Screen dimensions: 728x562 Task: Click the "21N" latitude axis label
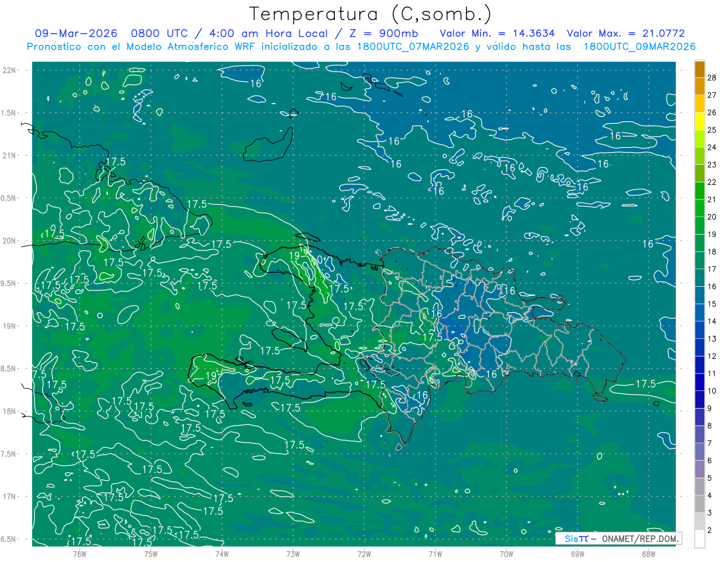8,155
